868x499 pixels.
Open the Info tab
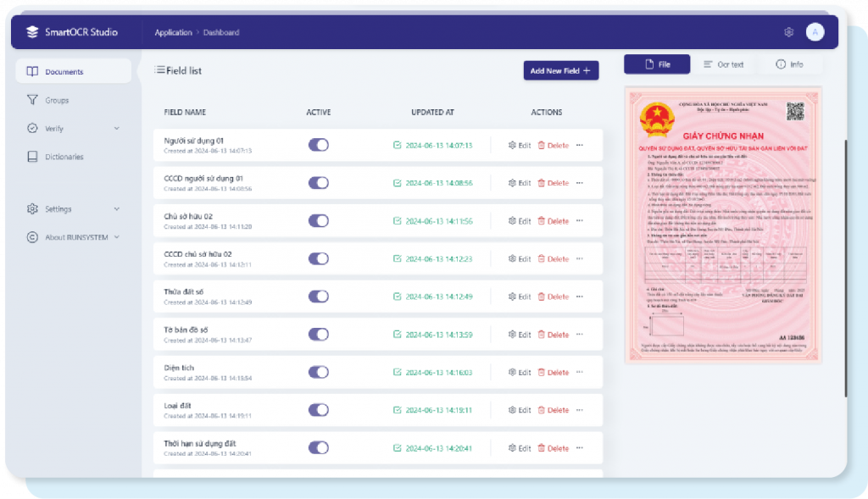tap(790, 64)
